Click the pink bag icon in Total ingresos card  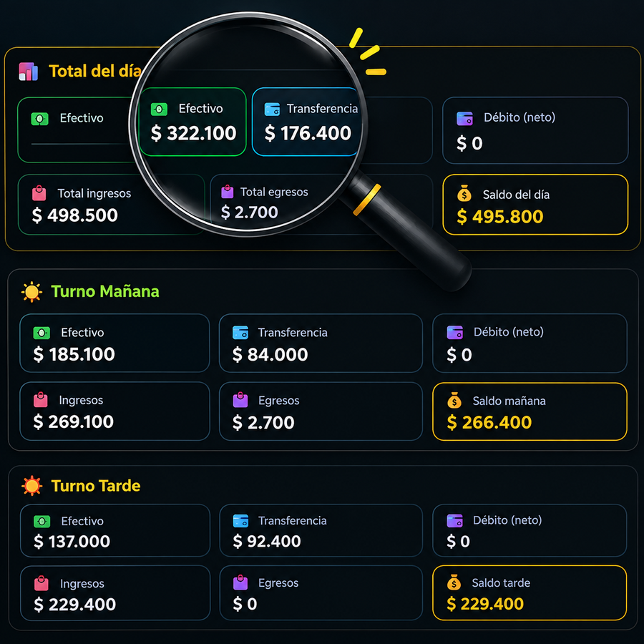[39, 193]
